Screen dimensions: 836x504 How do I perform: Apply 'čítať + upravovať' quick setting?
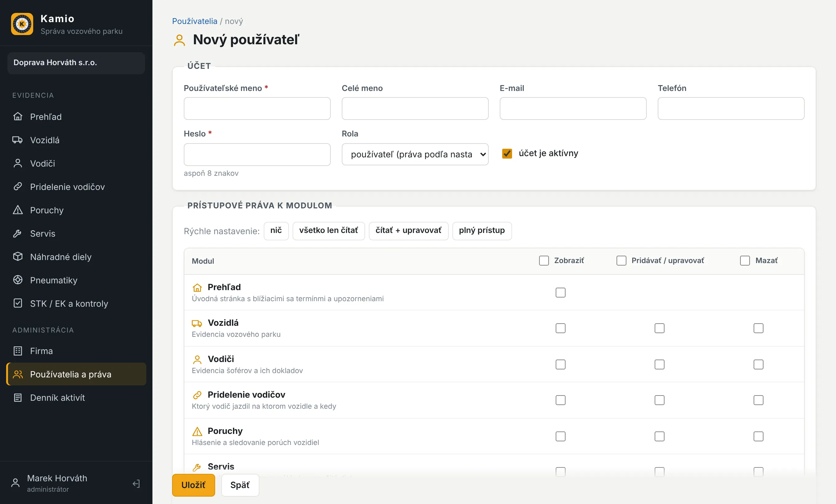408,230
